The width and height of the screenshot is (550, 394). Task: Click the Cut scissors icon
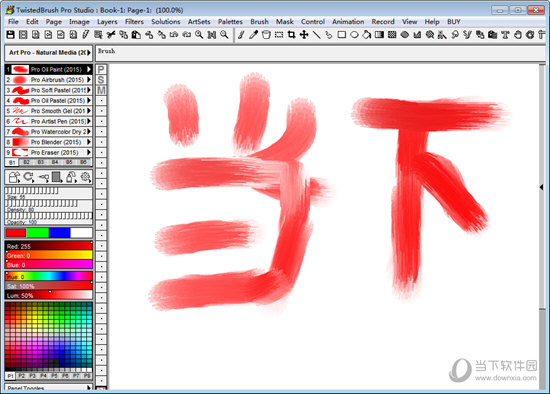click(111, 35)
